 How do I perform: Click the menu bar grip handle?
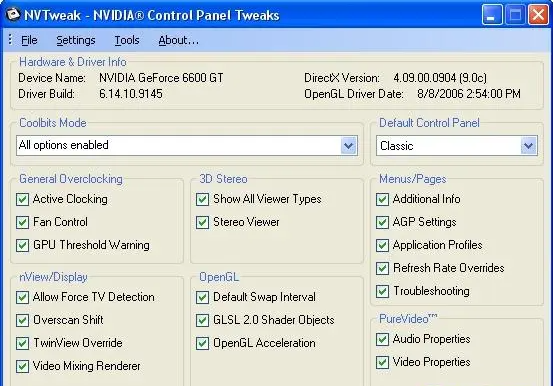click(x=10, y=40)
